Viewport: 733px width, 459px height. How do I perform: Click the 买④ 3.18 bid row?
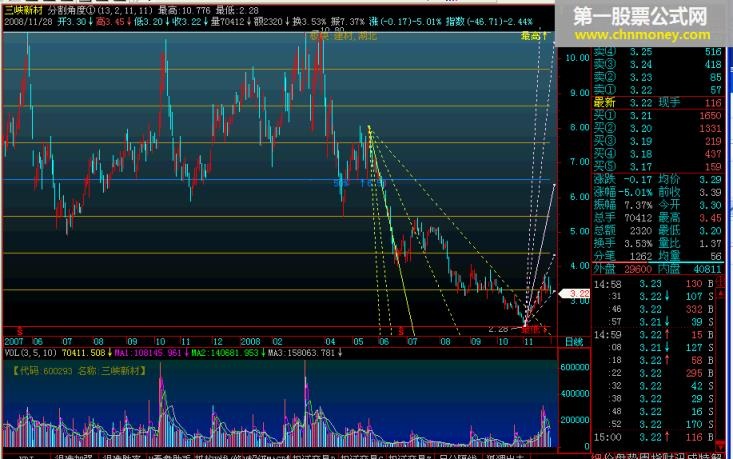tap(658, 153)
